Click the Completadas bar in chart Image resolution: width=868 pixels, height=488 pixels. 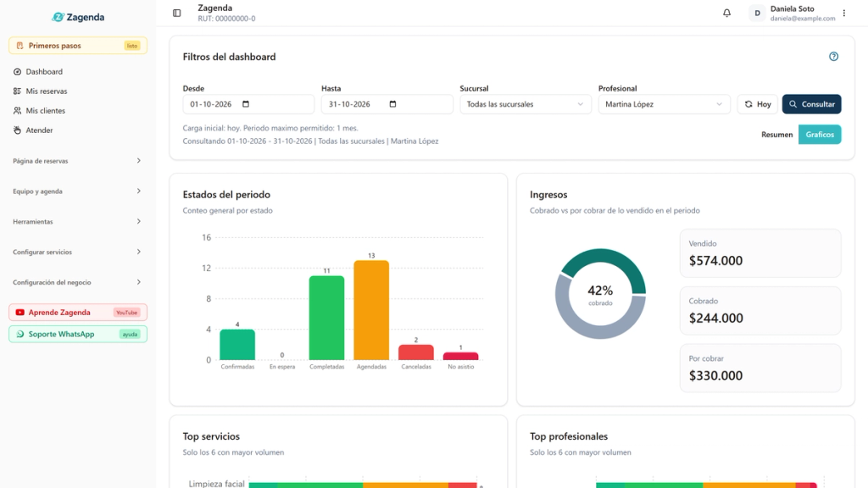(326, 319)
